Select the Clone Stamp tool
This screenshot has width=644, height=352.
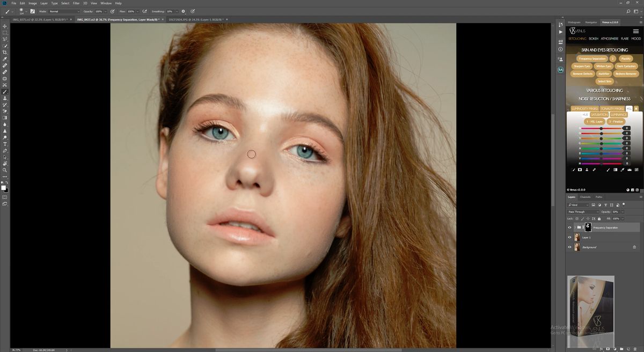[x=4, y=97]
